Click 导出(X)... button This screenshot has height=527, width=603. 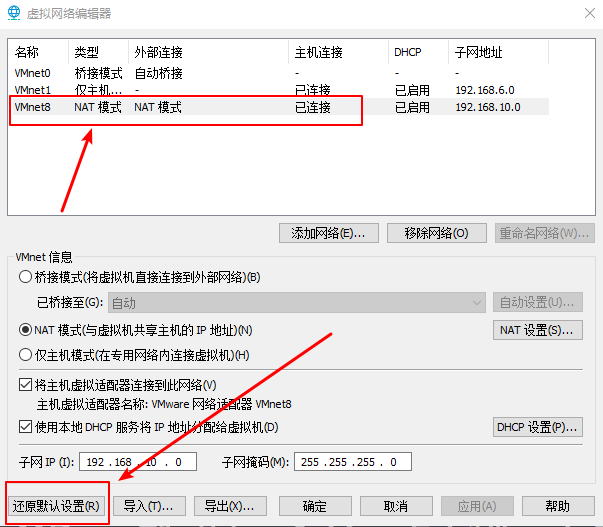click(230, 506)
